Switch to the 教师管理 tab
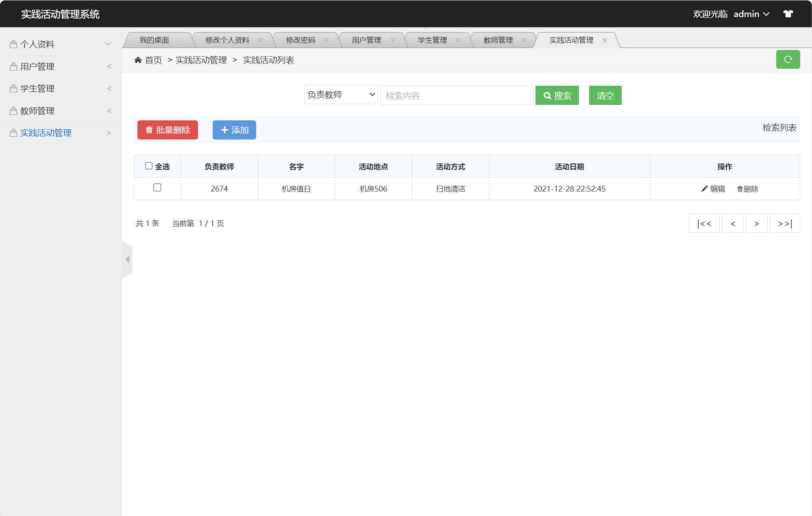Viewport: 812px width, 516px height. (x=498, y=40)
